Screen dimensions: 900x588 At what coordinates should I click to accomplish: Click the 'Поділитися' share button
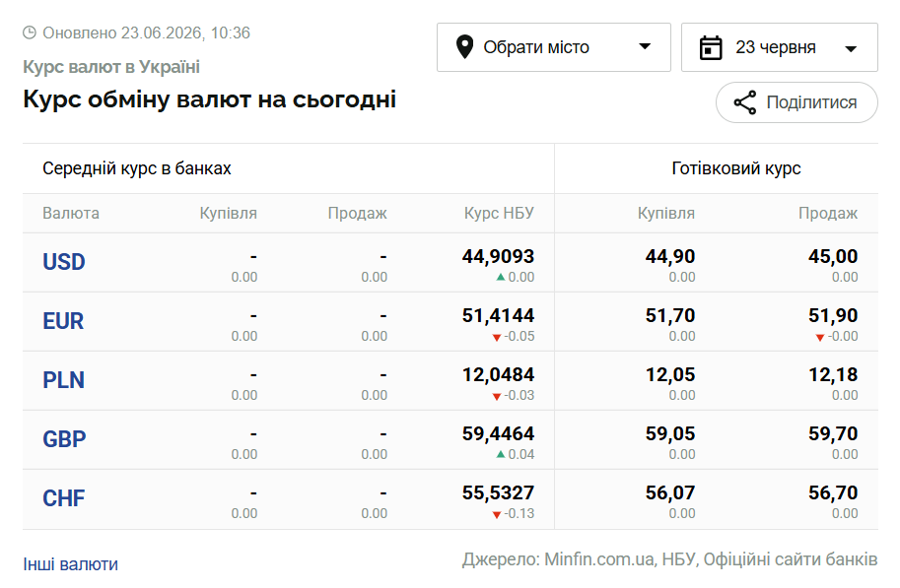tap(796, 102)
